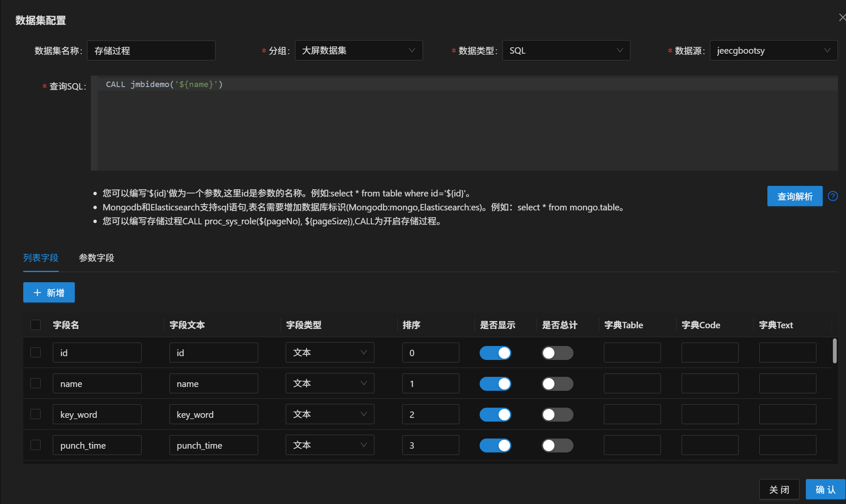Close the dataset configuration dialog with X
846x504 pixels.
842,18
